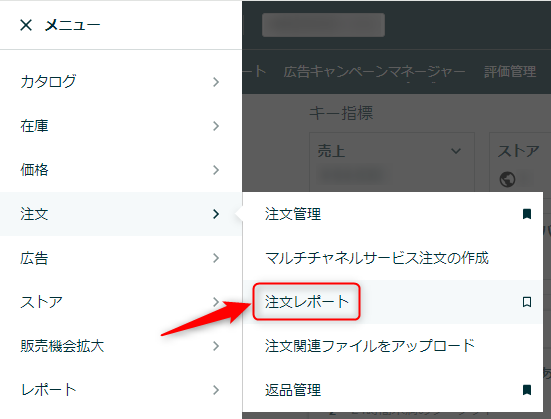Click the chevron next to 販売機会拡大
Screen dimensions: 551x419
[216, 346]
